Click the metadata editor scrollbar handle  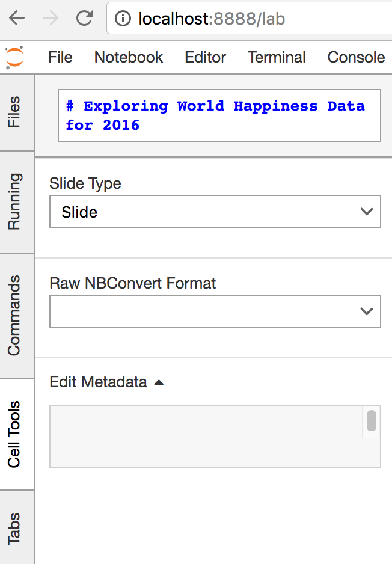point(372,420)
